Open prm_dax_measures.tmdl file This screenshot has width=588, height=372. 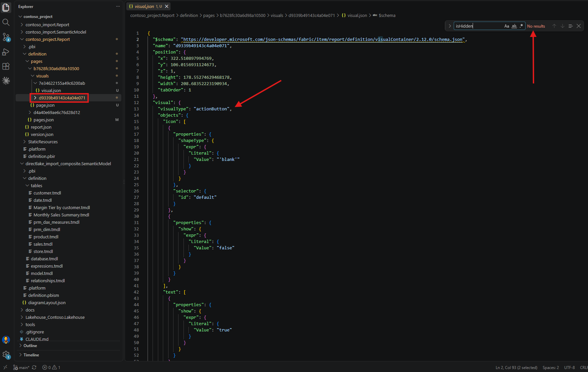(56, 222)
